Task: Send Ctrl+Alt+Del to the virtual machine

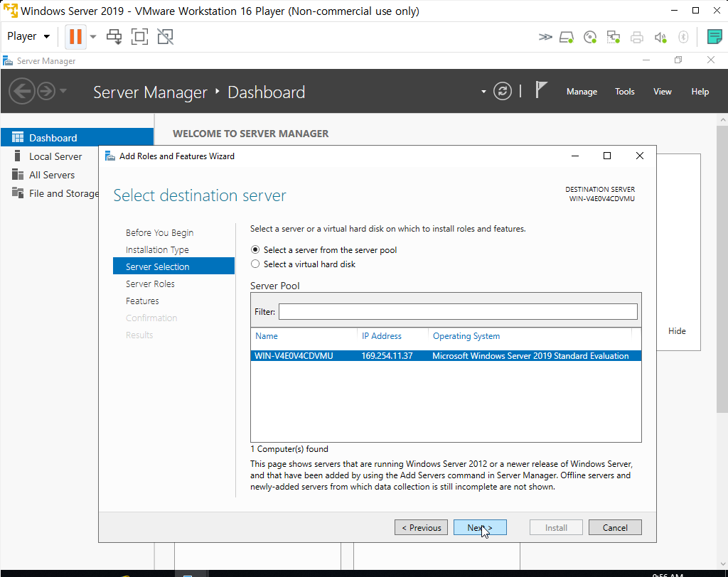Action: 114,37
